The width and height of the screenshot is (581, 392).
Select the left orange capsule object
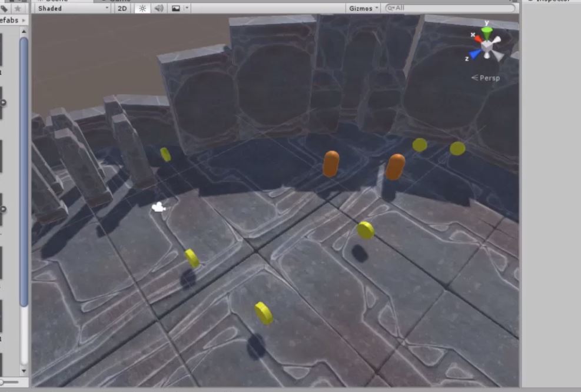click(331, 164)
